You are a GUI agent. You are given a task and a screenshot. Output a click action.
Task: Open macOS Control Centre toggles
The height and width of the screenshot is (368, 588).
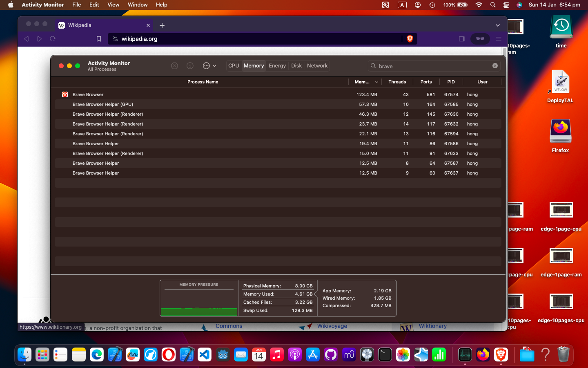[506, 5]
